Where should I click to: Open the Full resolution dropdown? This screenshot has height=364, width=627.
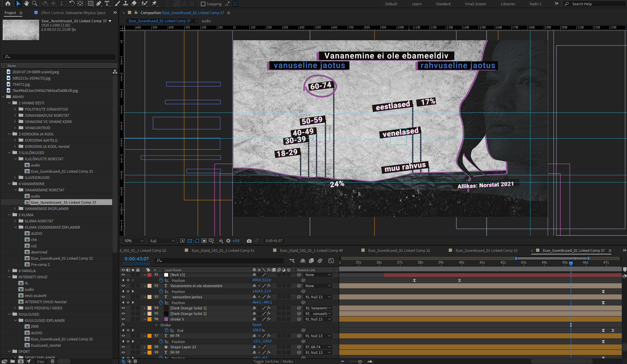click(162, 241)
